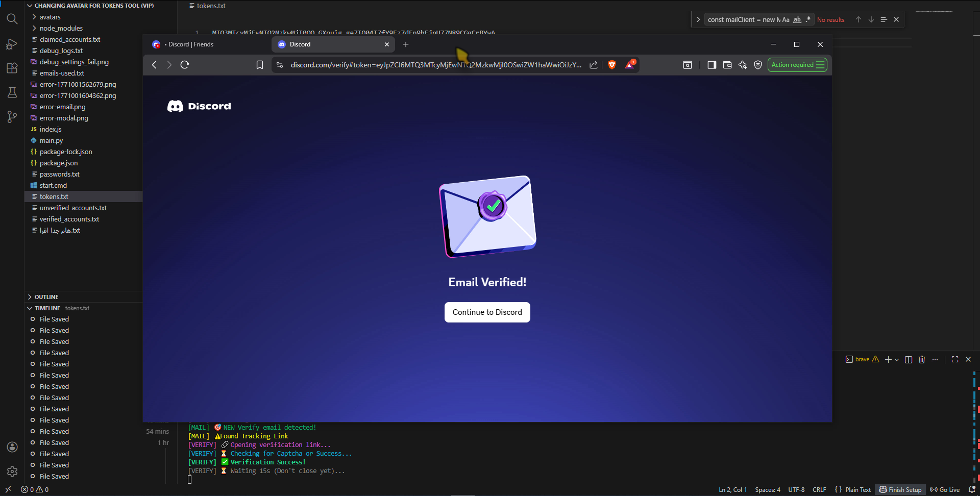Viewport: 980px width, 496px height.
Task: Open verified_accounts.txt in Explorer
Action: click(x=69, y=219)
